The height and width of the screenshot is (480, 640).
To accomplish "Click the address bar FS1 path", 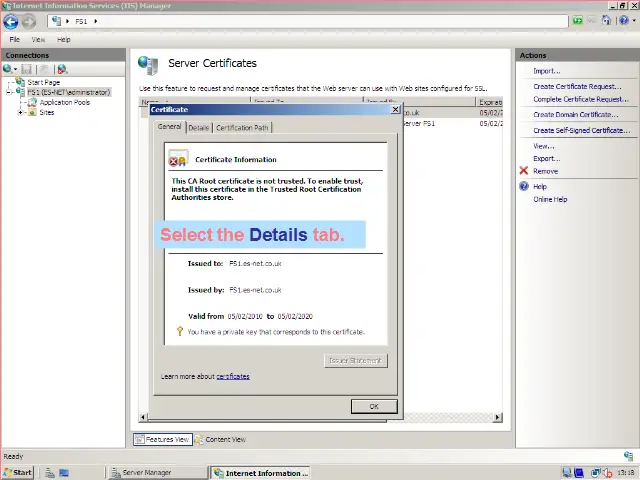I will [81, 21].
